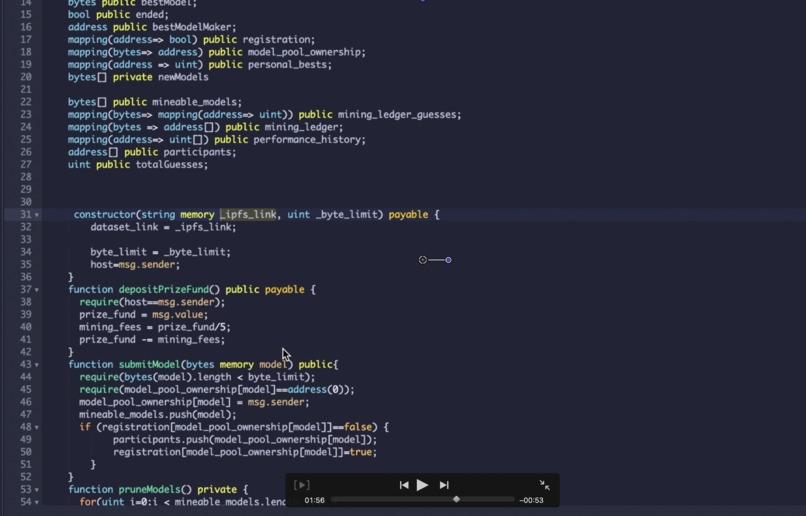
Task: Click 'host=msg.sender' on line 35
Action: [x=135, y=265]
